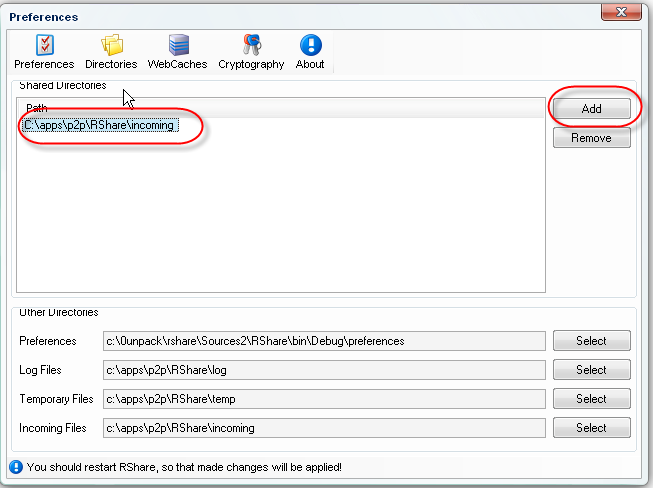Open the Directories folder icon

[112, 45]
